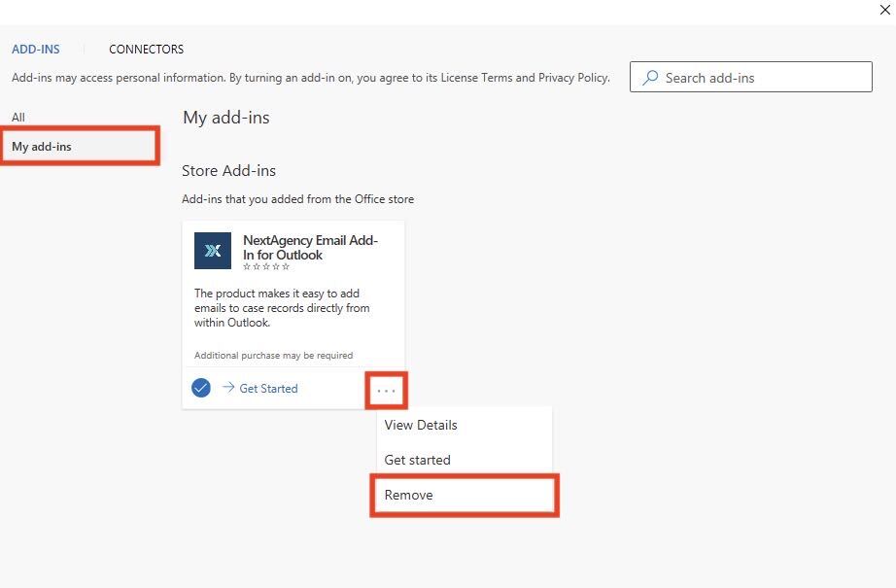Open NextAgency Email Add-In for Outlook title
This screenshot has height=588, width=896.
[x=310, y=248]
